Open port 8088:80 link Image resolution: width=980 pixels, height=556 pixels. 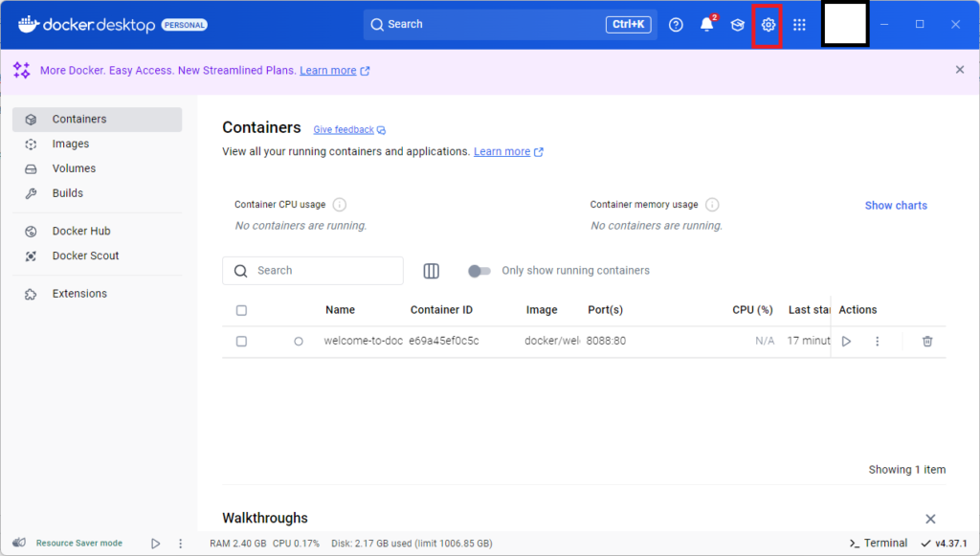pos(606,341)
